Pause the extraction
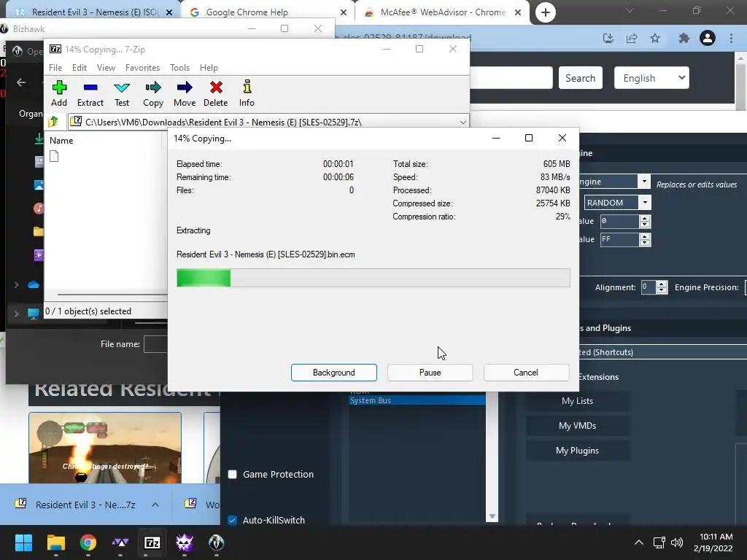Image resolution: width=747 pixels, height=560 pixels. [430, 373]
